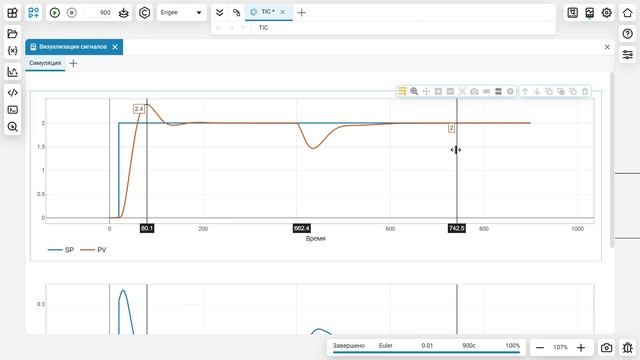The image size is (640, 360).
Task: Toggle the legend icon in plot toolbar
Action: pos(486,91)
